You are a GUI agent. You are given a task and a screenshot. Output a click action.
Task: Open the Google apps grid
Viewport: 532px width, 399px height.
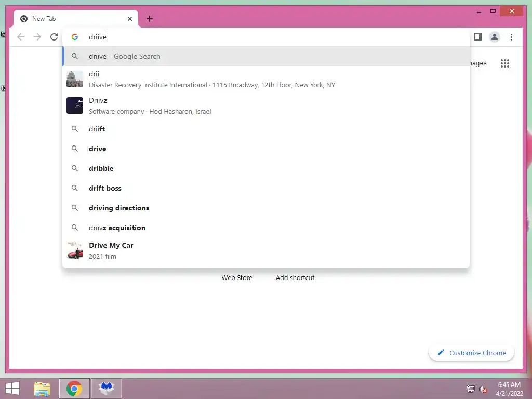click(x=505, y=63)
